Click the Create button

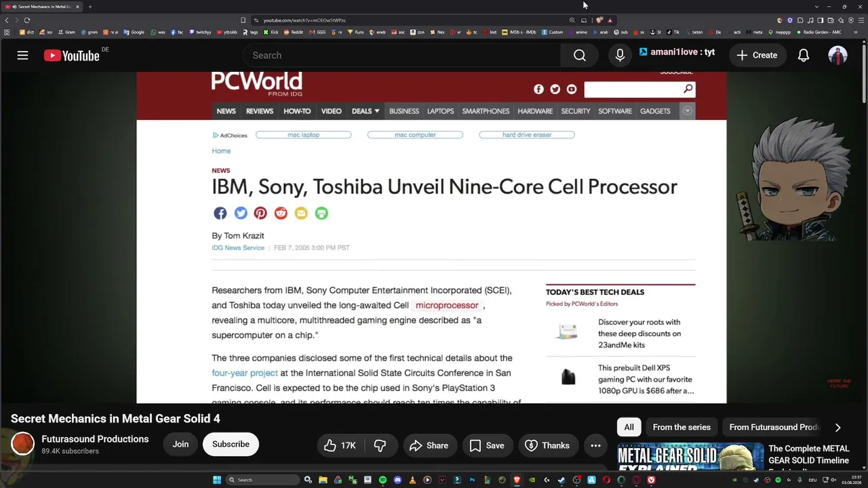[x=757, y=56]
